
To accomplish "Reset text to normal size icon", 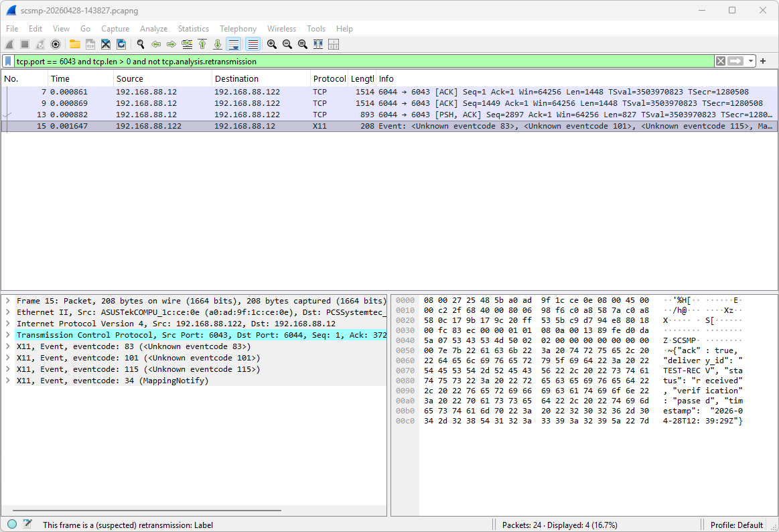I will 303,44.
